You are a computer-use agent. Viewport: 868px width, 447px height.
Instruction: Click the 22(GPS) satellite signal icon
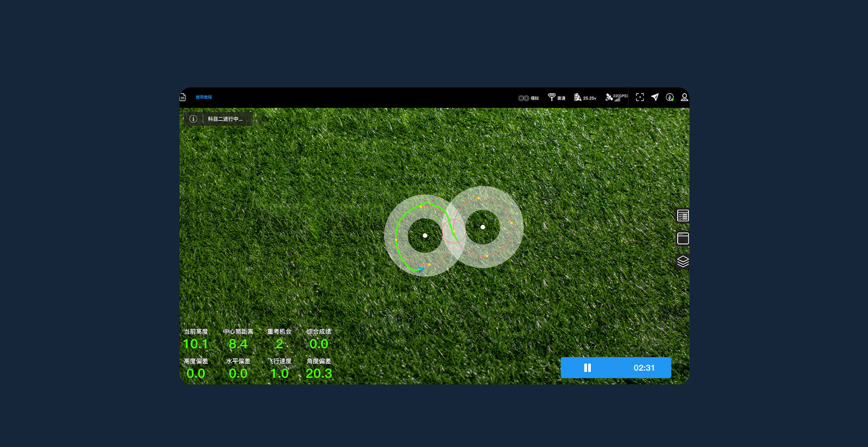click(x=616, y=97)
